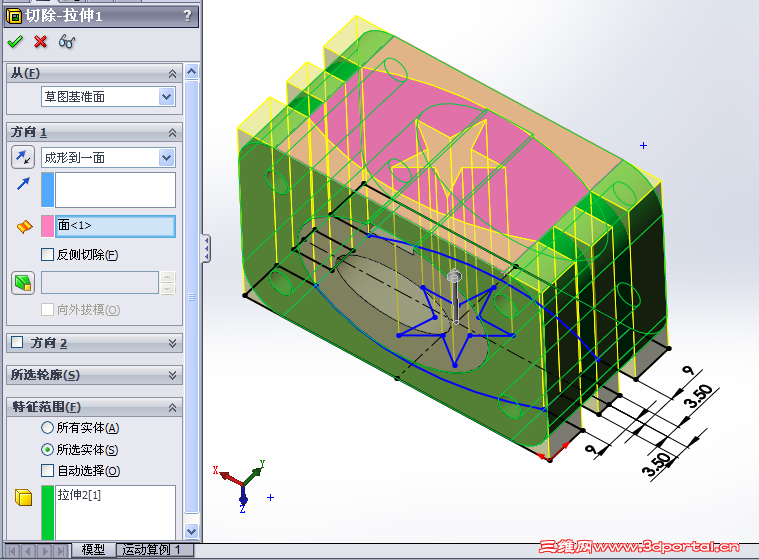Viewport: 759px width, 560px height.
Task: Enable 方向 2 checkbox
Action: pos(17,343)
